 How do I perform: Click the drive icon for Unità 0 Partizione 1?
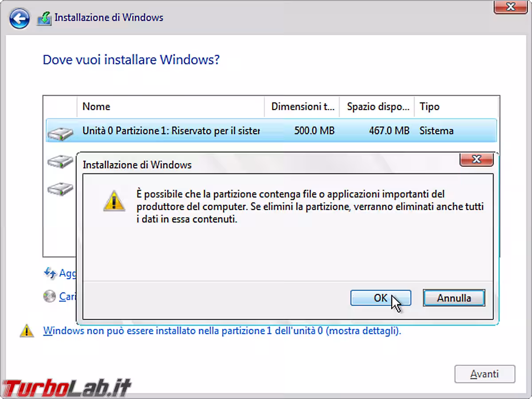pyautogui.click(x=60, y=133)
